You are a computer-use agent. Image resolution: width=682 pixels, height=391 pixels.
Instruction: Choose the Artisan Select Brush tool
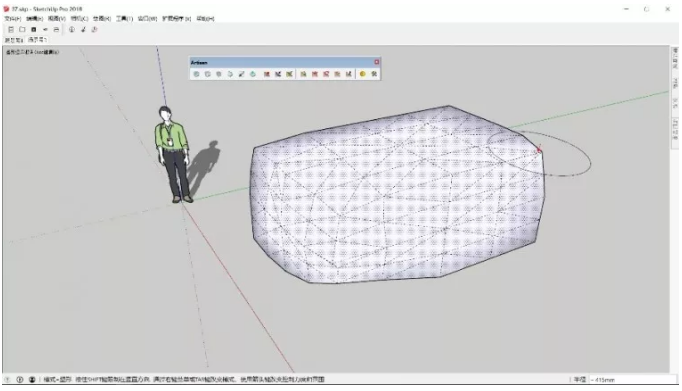[278, 74]
